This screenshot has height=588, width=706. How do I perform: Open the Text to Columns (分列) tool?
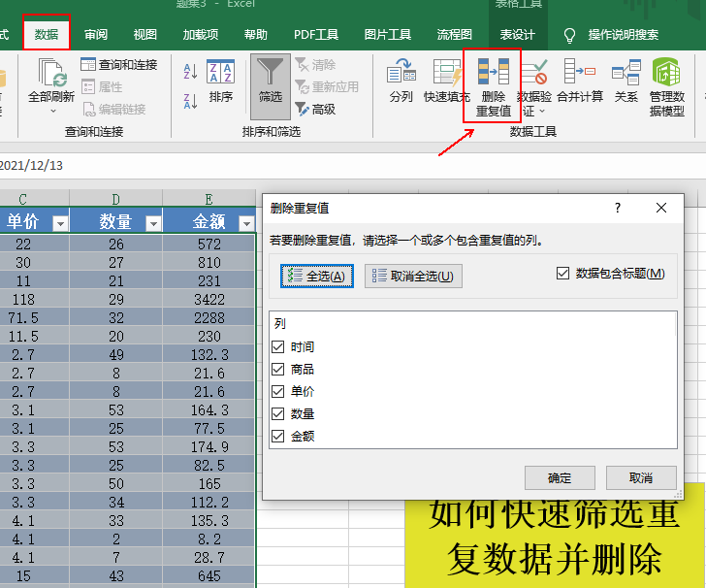point(401,71)
